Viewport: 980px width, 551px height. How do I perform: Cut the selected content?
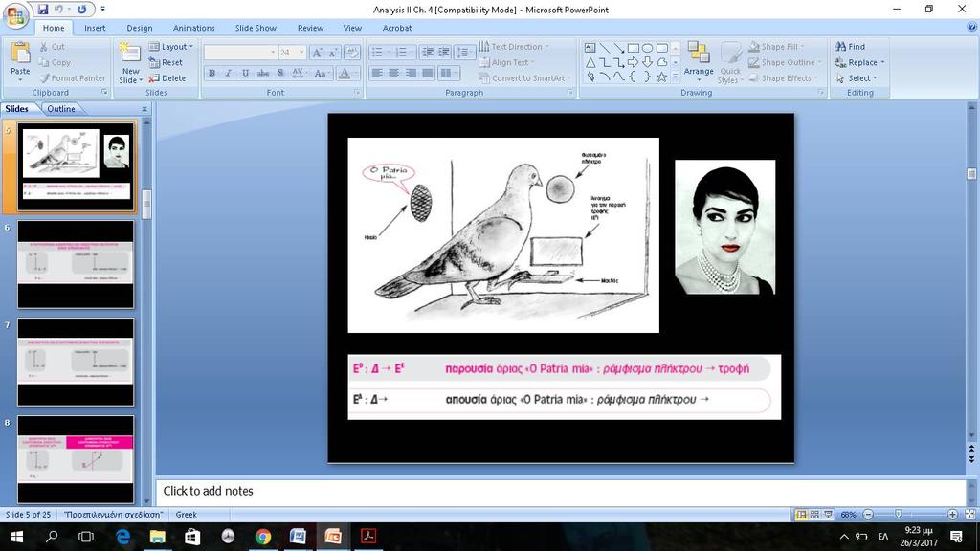click(52, 47)
